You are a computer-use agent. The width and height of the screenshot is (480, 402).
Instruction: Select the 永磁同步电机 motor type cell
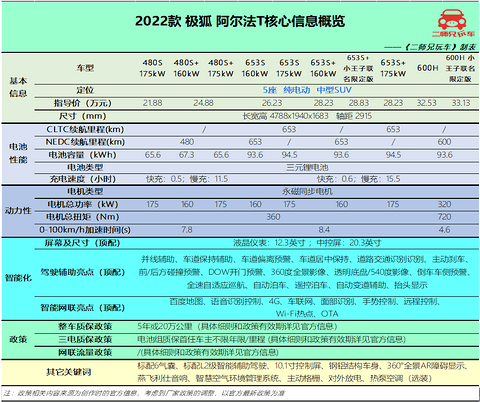307,192
